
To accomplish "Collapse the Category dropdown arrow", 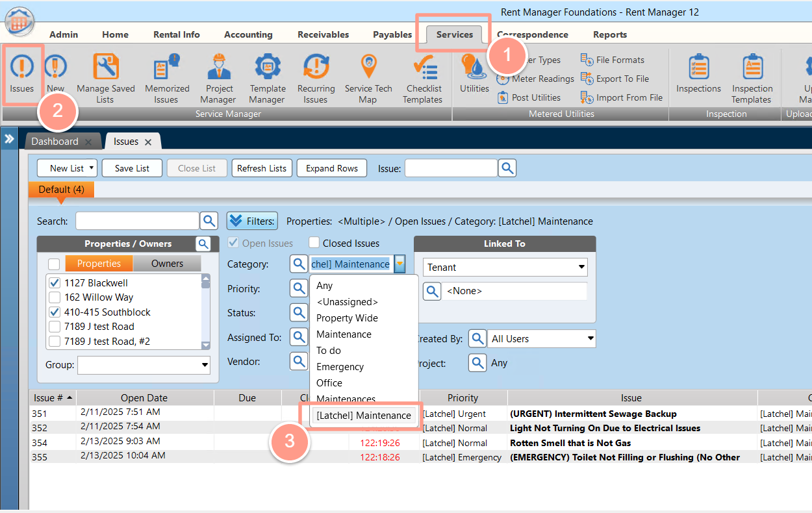I will pos(400,264).
